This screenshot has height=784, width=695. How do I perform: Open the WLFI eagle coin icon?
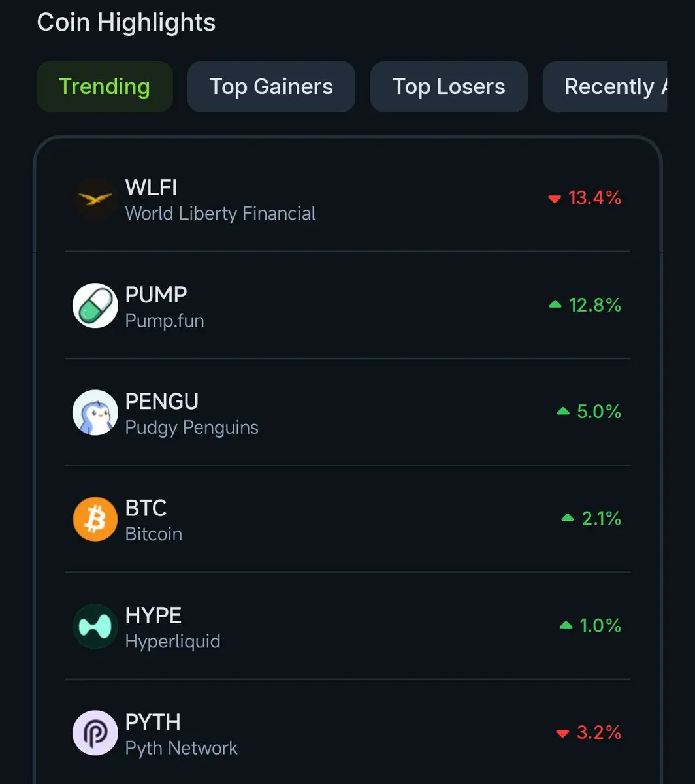tap(95, 198)
